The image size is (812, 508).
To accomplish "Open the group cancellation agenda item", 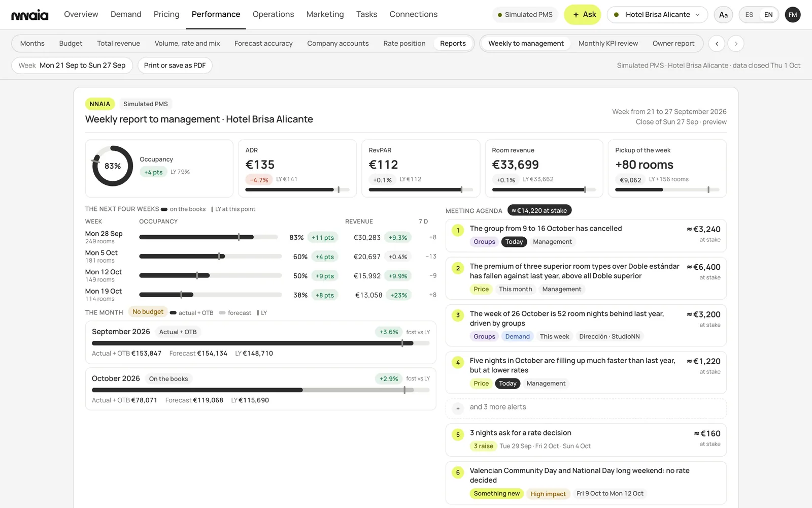I will [586, 235].
